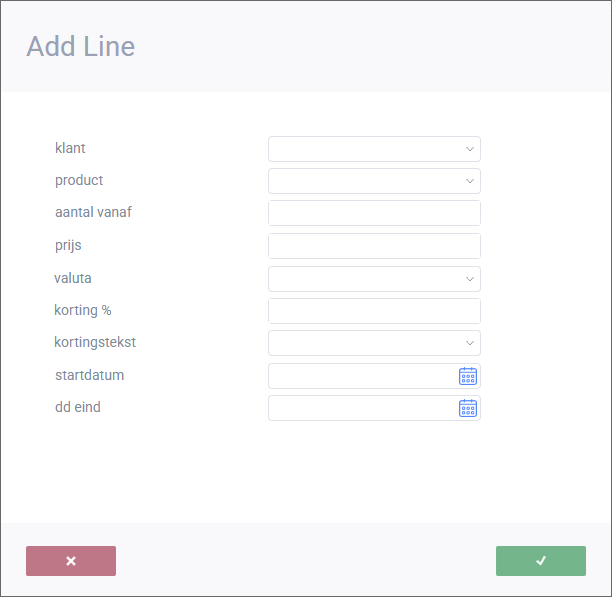Click the prijs field label

[x=69, y=245]
